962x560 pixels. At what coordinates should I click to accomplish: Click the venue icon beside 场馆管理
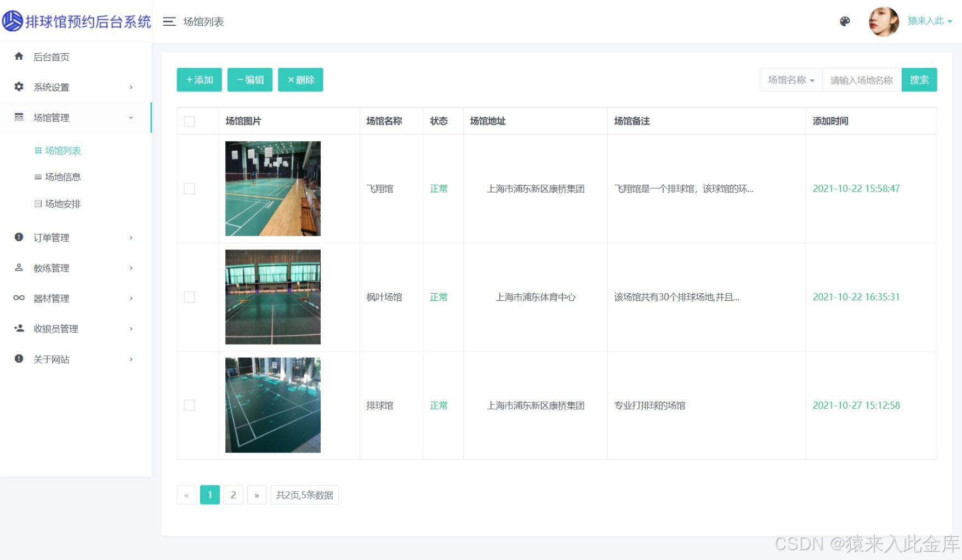(x=19, y=117)
